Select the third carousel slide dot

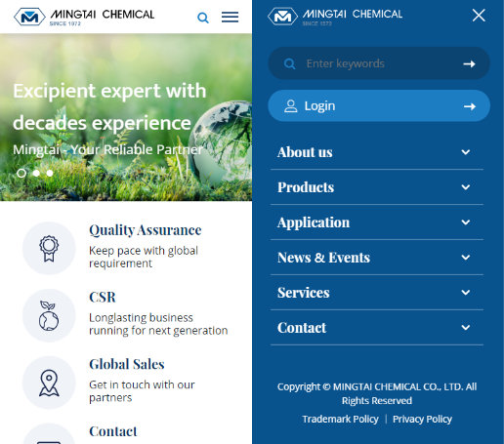click(x=50, y=173)
